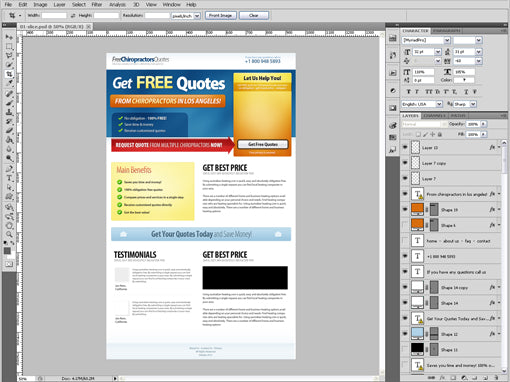Click the Faux Bold style icon
This screenshot has width=510, height=382.
409,92
